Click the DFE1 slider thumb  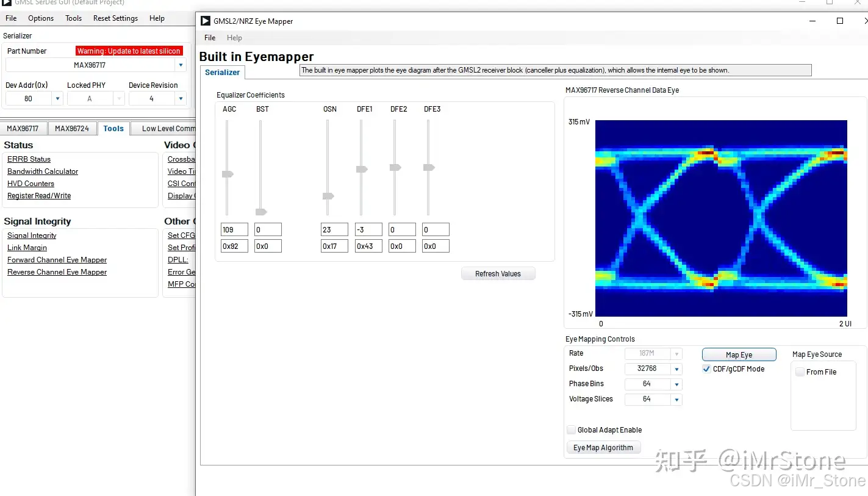362,170
